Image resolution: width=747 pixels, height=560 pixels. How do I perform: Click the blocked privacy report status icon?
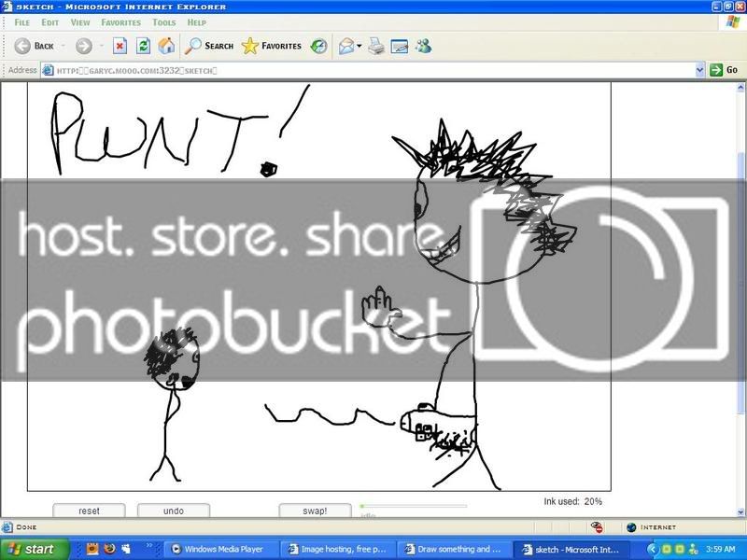[597, 527]
